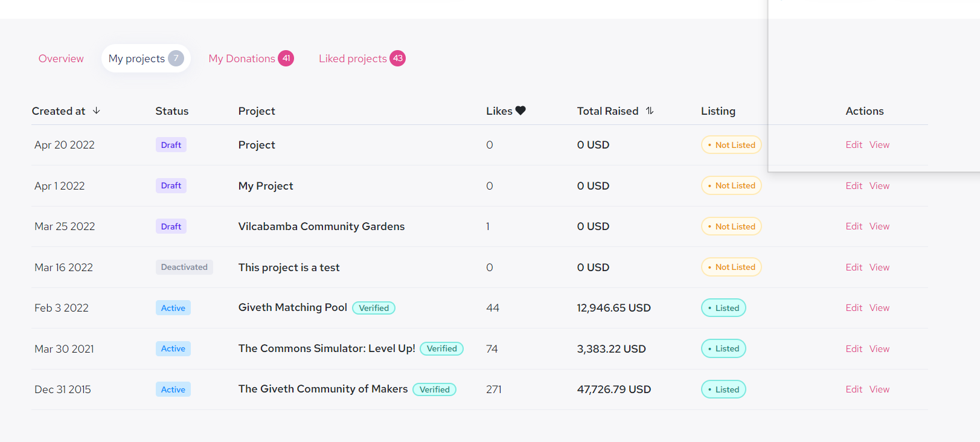Image resolution: width=980 pixels, height=442 pixels.
Task: Click the 41 donations count badge
Action: click(286, 59)
